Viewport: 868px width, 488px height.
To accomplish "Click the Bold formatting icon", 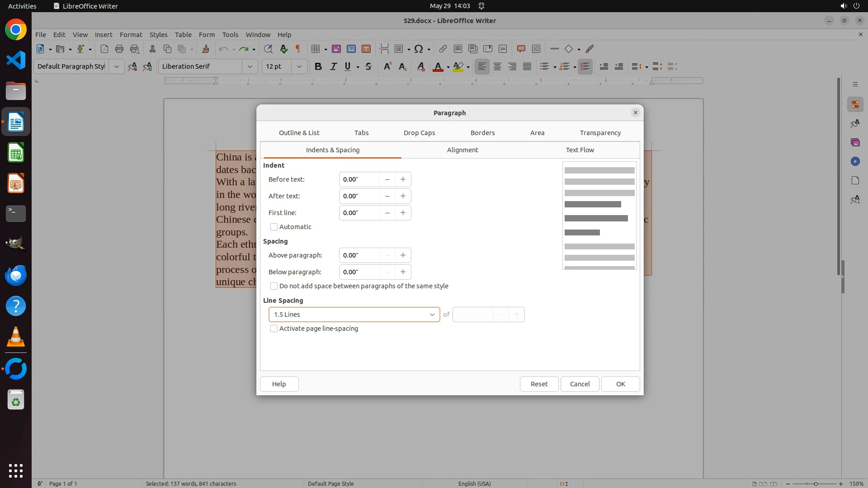I will coord(318,66).
